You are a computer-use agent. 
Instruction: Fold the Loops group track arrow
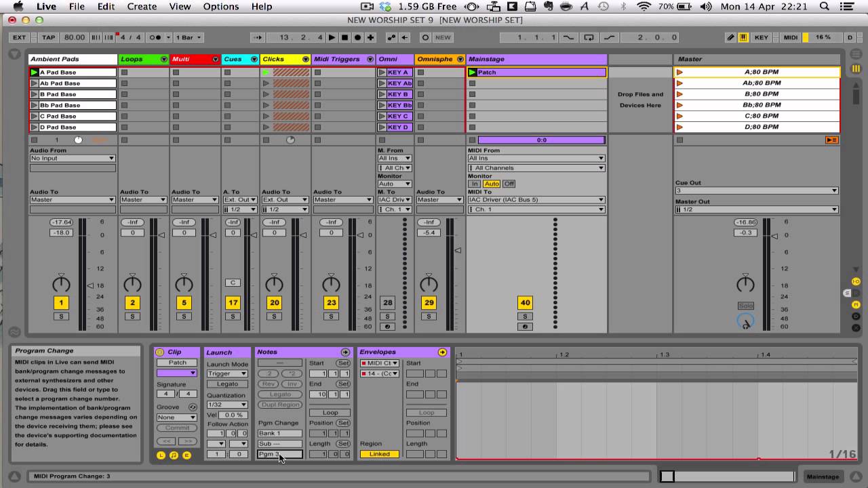[163, 59]
